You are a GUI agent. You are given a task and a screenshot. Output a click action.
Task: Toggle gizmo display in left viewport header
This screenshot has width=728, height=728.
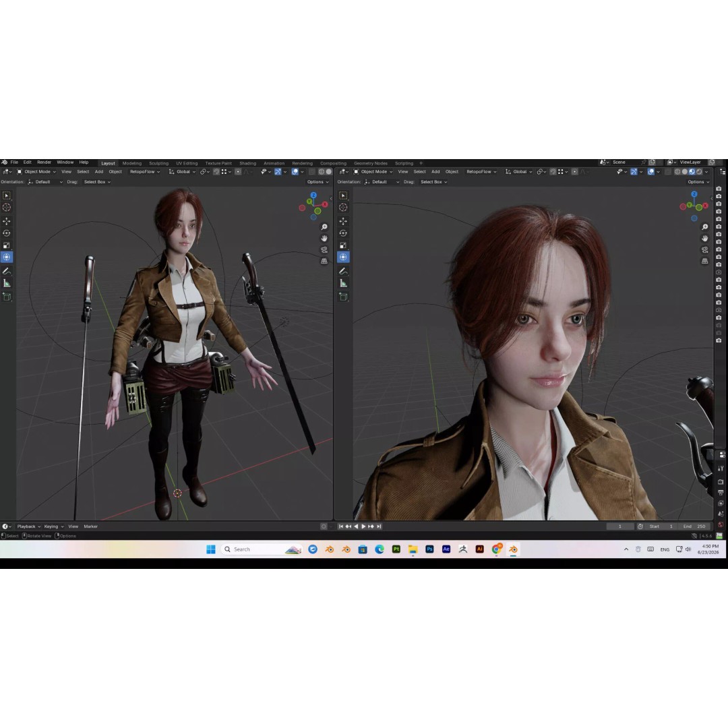coord(277,172)
